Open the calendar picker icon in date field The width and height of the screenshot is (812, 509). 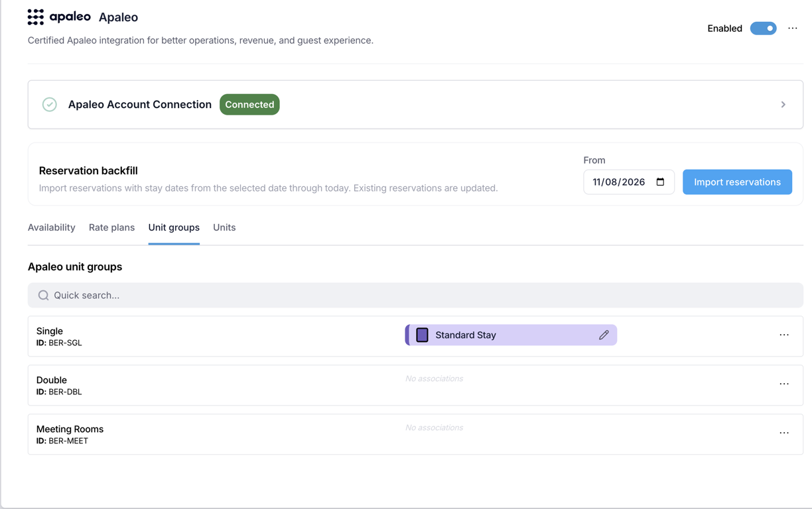coord(660,182)
